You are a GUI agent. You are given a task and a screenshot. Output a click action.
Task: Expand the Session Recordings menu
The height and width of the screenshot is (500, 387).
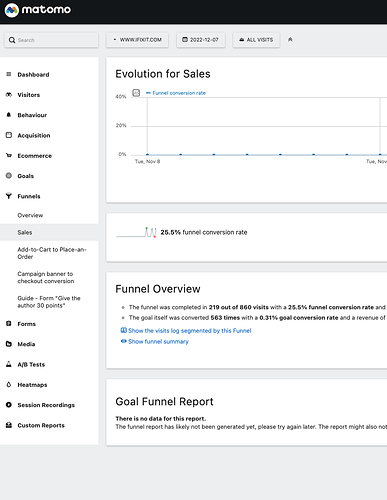pos(46,405)
